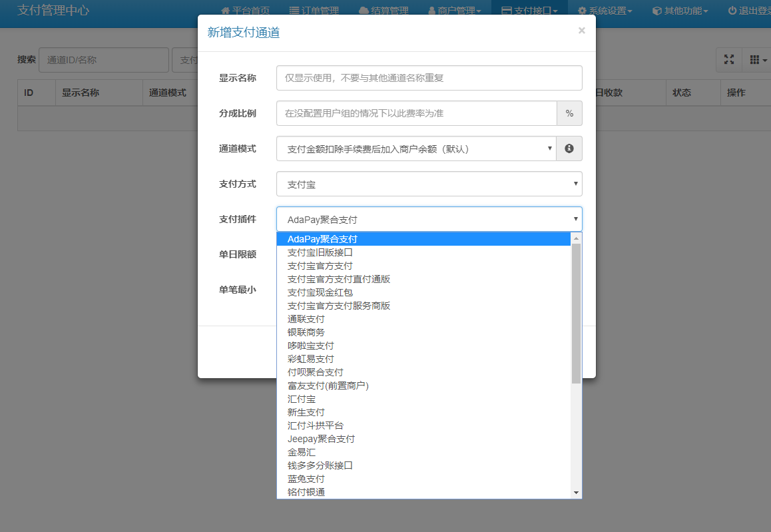Focus the 通道ID/名称 search field
Screen dimensions: 771x532
(104, 60)
